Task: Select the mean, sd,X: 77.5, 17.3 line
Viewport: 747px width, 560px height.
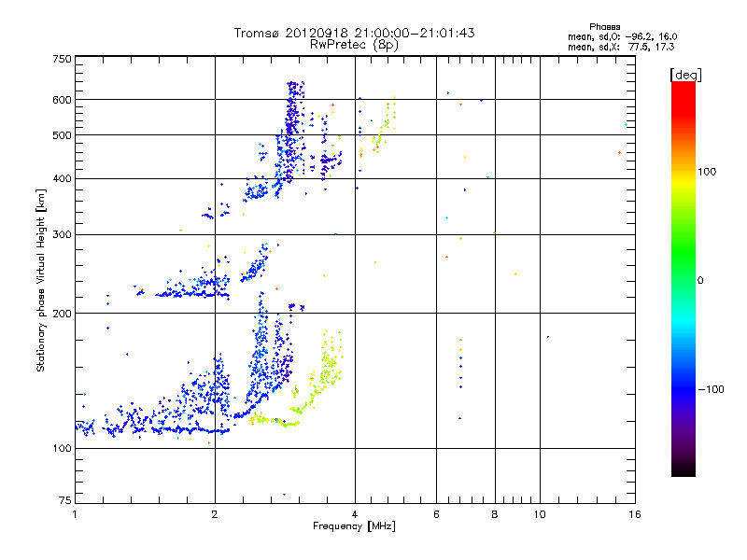Action: point(621,47)
